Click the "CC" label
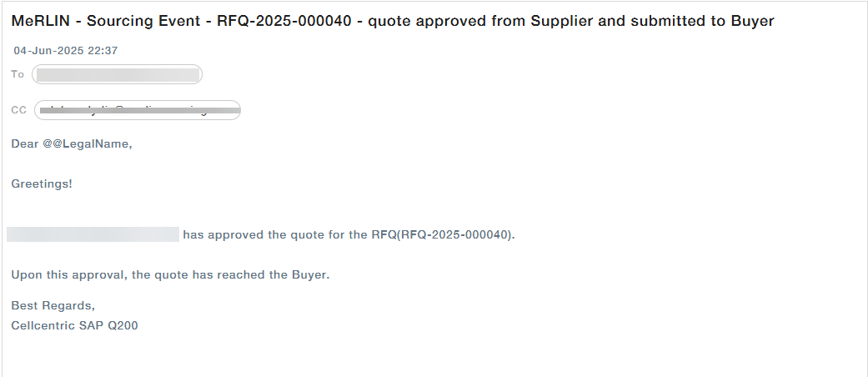Image resolution: width=868 pixels, height=377 pixels. coord(19,110)
